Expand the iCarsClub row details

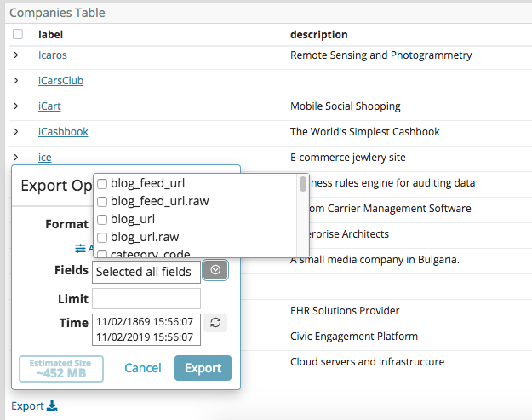point(15,81)
